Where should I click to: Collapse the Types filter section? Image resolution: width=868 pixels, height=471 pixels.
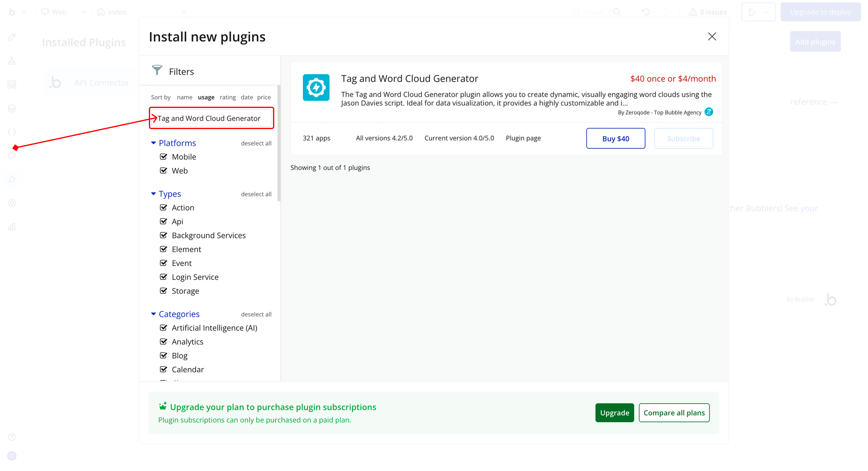click(x=153, y=194)
